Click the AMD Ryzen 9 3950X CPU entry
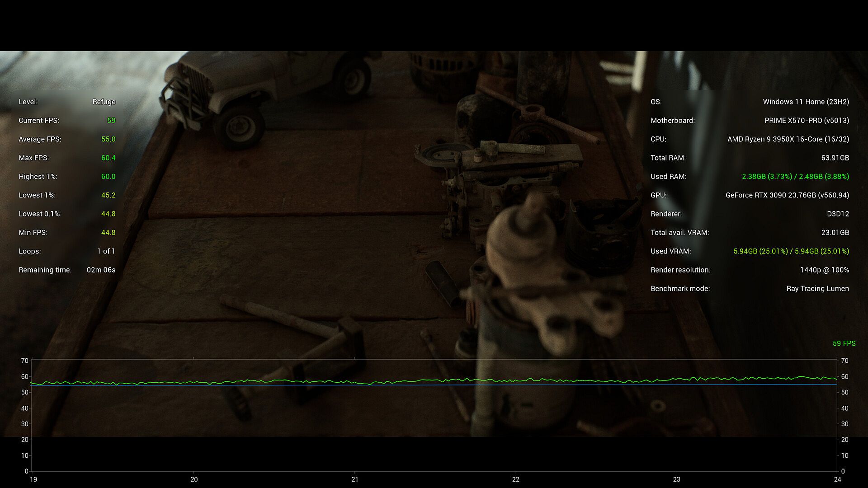The image size is (868, 488). point(788,139)
